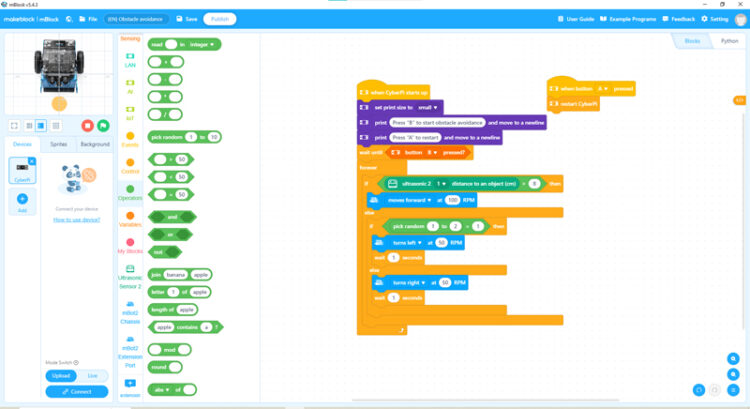Image resolution: width=750 pixels, height=409 pixels.
Task: Click the Connect button
Action: (77, 391)
